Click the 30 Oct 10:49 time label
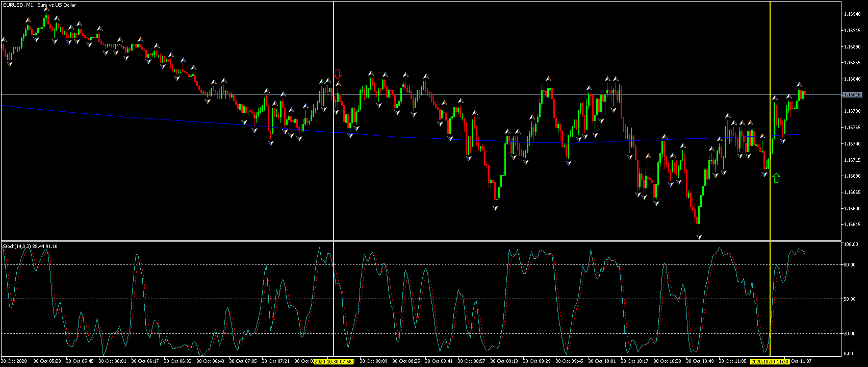Viewport: 868px width, 367px height. click(700, 361)
